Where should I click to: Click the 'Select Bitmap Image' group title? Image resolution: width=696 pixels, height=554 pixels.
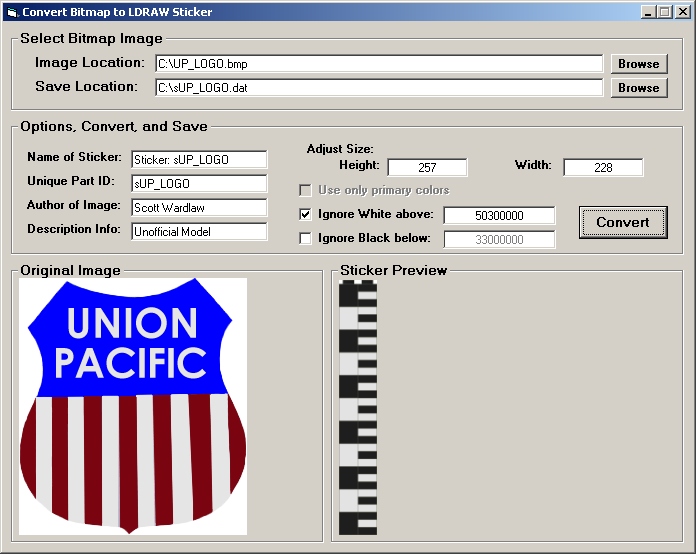[x=91, y=39]
